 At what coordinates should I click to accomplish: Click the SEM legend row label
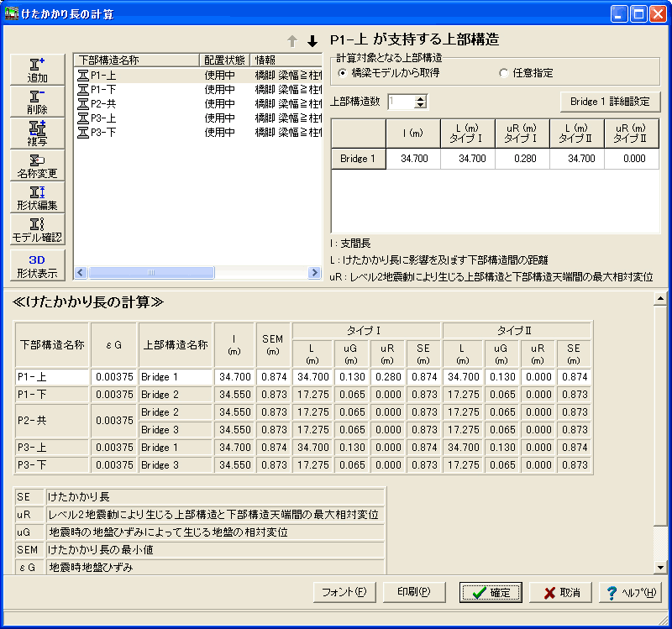[x=29, y=550]
